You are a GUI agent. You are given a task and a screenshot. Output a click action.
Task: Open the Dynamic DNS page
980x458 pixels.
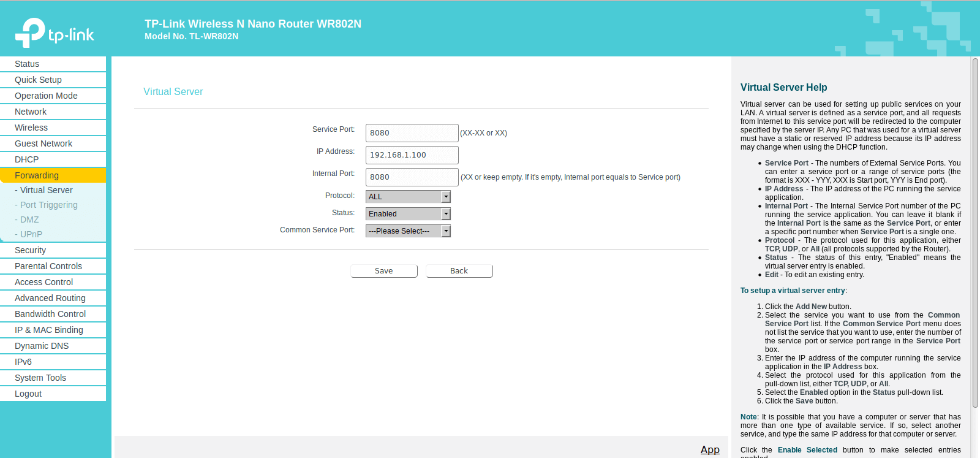pos(42,346)
